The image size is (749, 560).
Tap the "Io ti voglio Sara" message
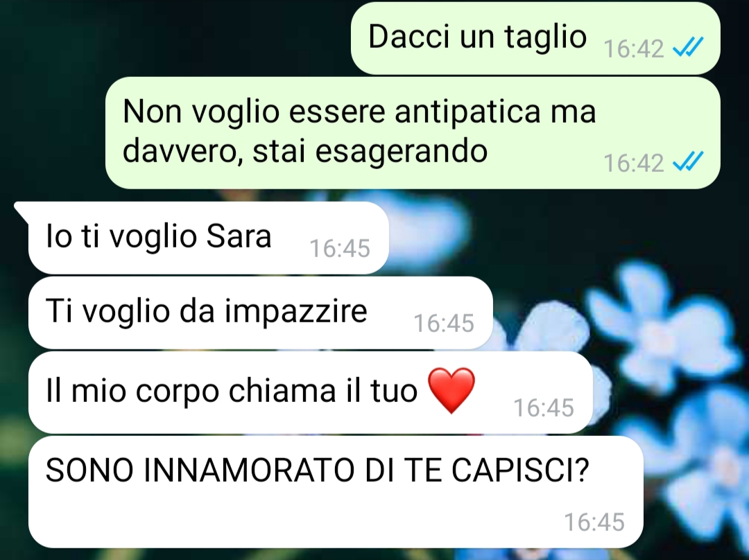tap(208, 238)
